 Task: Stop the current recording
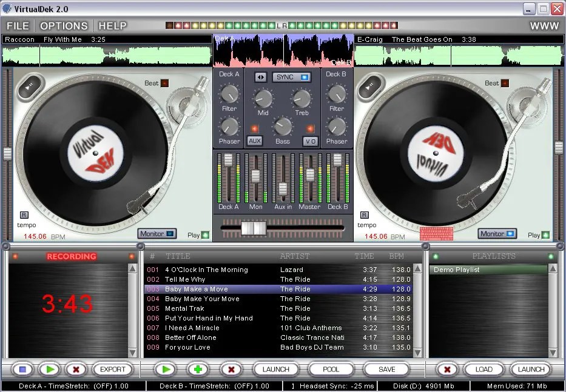pyautogui.click(x=21, y=369)
